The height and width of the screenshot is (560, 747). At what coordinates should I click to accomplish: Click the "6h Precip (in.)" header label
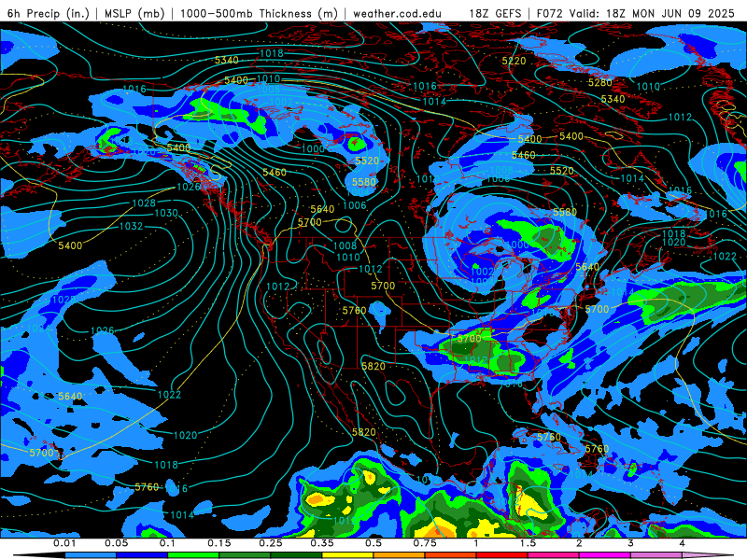coord(49,13)
